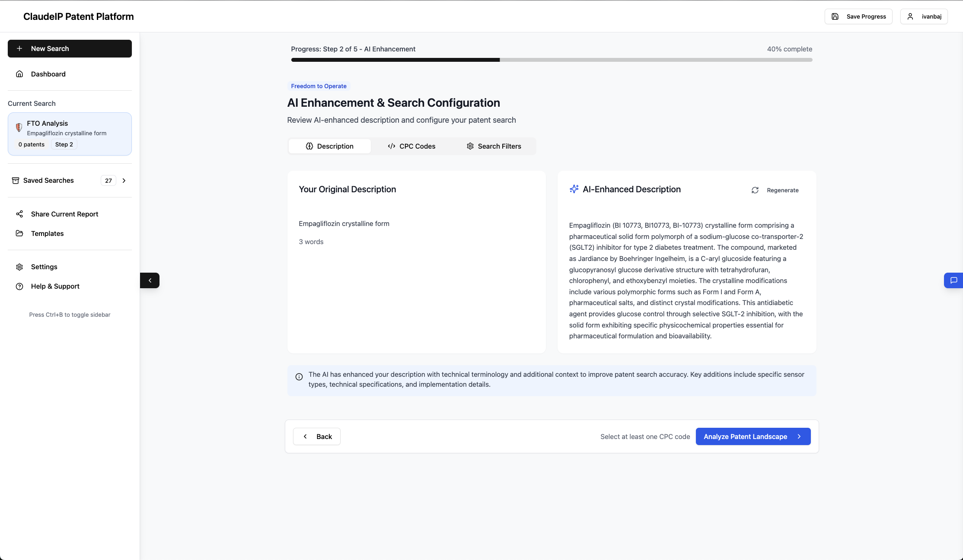Go back using the Back button
The height and width of the screenshot is (560, 963).
[316, 436]
